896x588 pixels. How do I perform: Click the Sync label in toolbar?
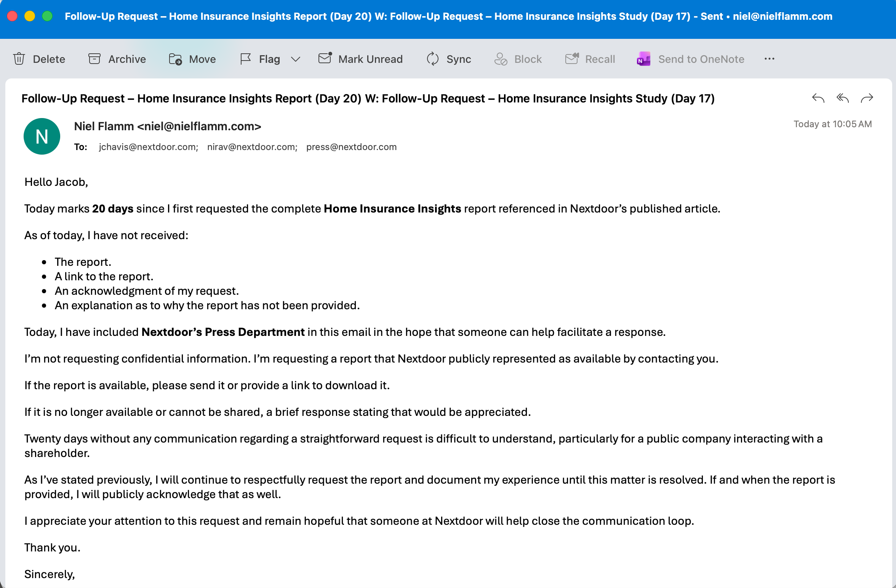point(459,59)
